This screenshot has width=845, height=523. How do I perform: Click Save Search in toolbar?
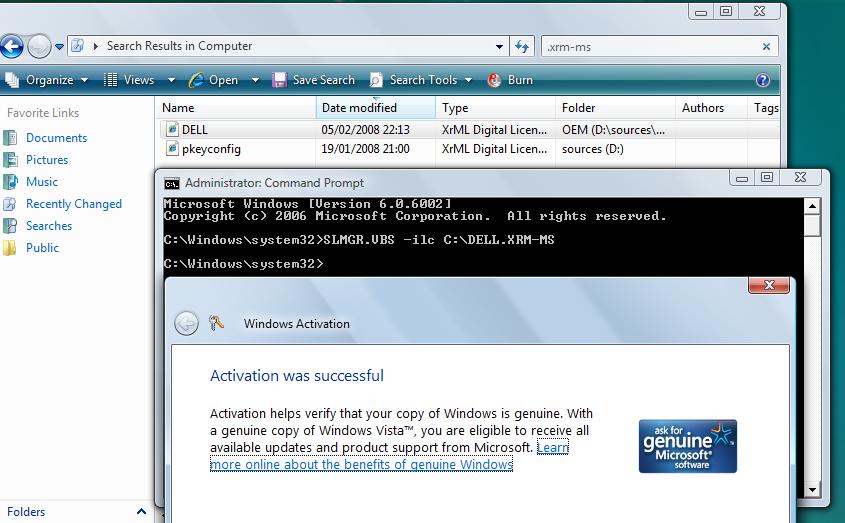pos(314,80)
